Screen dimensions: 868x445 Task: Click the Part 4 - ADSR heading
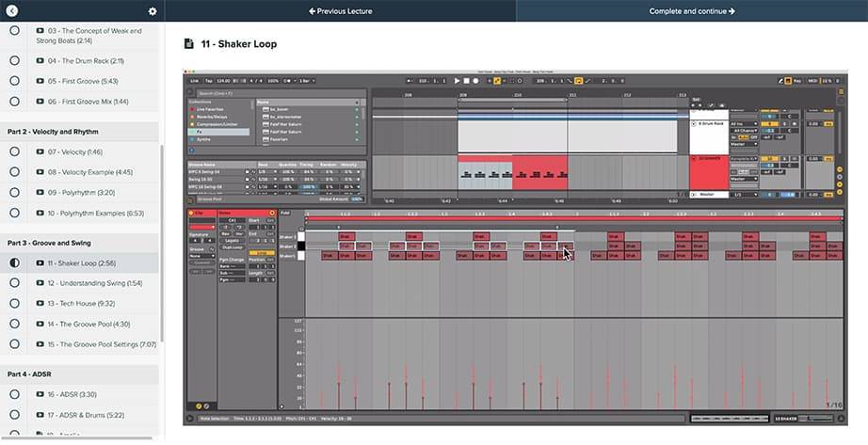[29, 374]
